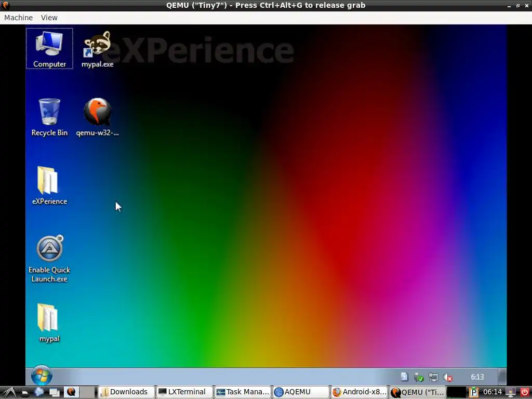Viewport: 532px width, 399px height.
Task: Click the CPU usage monitor in host panel
Action: [x=456, y=392]
